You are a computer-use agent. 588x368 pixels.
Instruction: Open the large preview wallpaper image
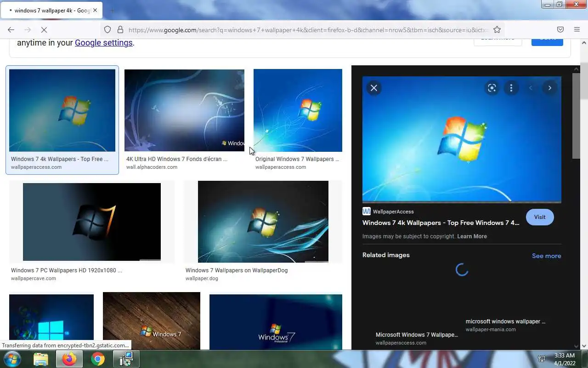[x=462, y=139]
